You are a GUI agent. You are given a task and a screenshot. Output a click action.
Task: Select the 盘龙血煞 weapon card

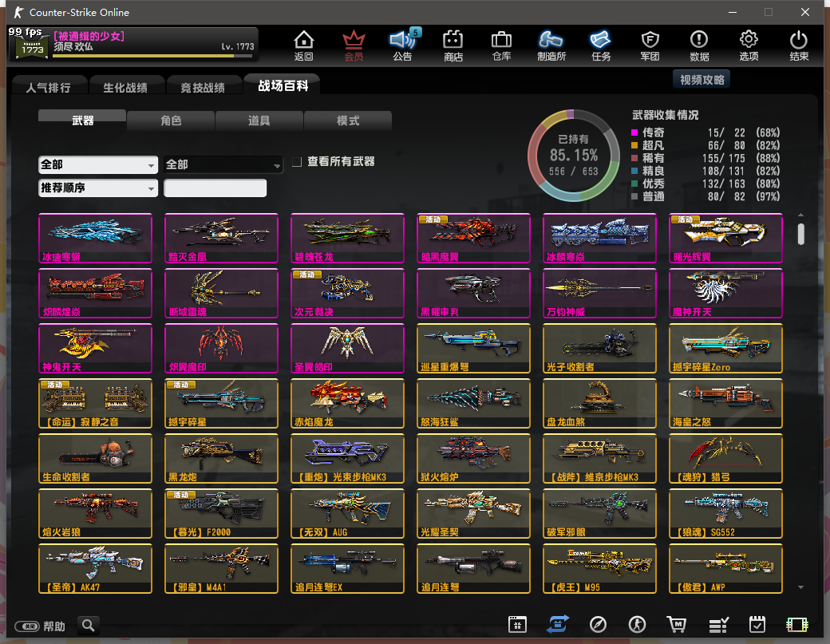(x=599, y=403)
